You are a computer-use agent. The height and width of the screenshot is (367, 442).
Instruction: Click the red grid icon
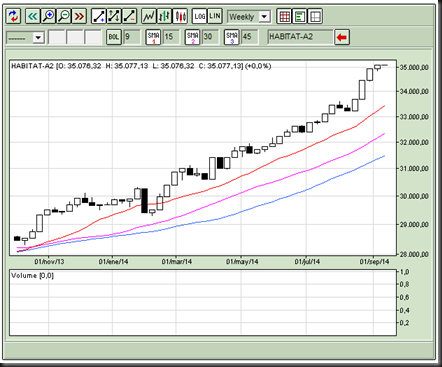pyautogui.click(x=284, y=16)
